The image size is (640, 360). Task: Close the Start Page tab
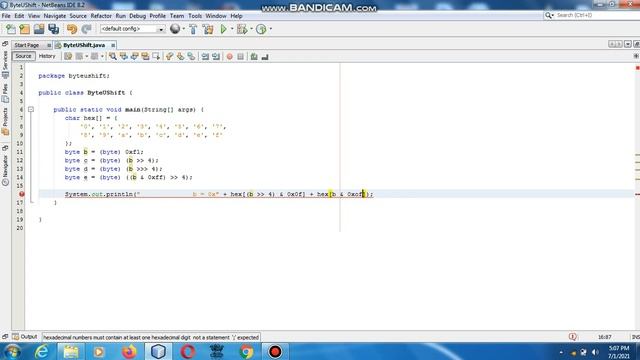(x=49, y=45)
